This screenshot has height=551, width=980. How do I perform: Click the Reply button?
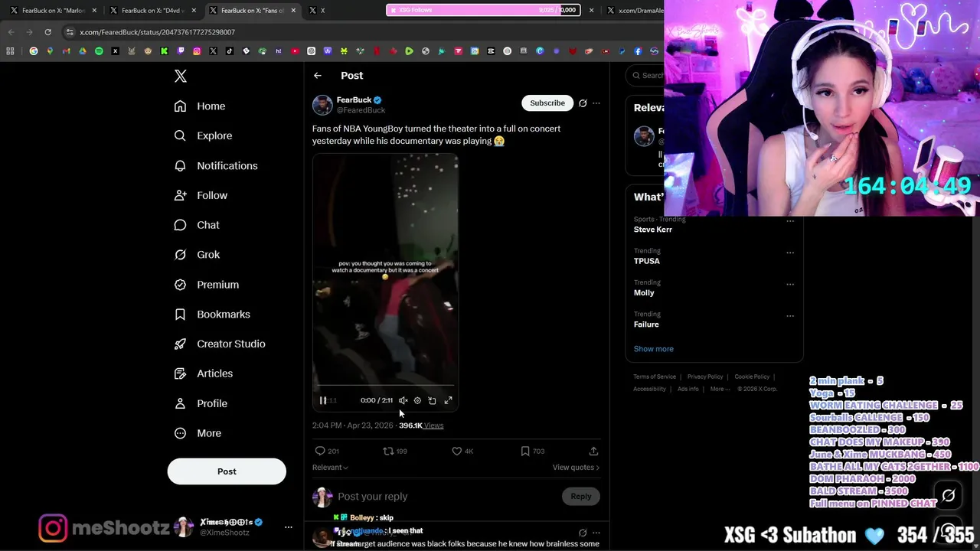(x=581, y=497)
